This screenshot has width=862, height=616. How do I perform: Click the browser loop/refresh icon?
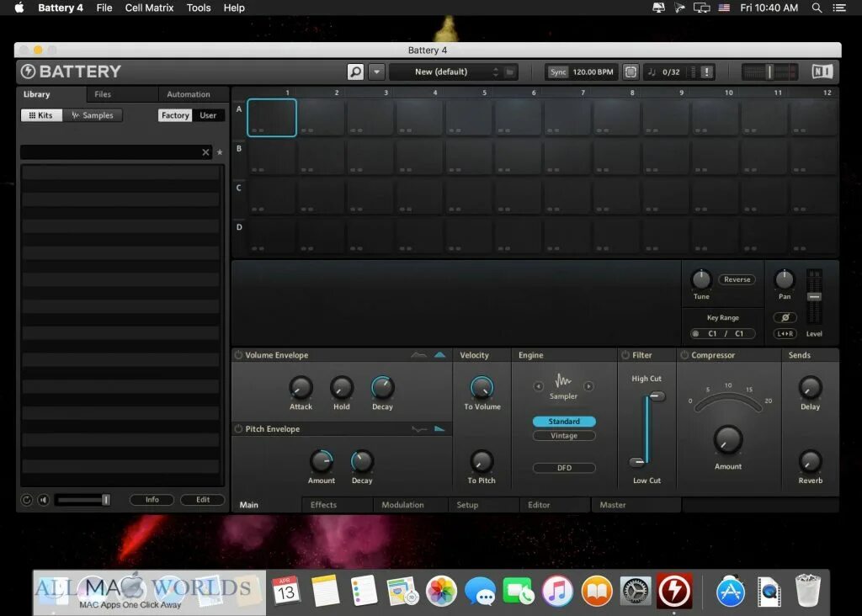[26, 500]
